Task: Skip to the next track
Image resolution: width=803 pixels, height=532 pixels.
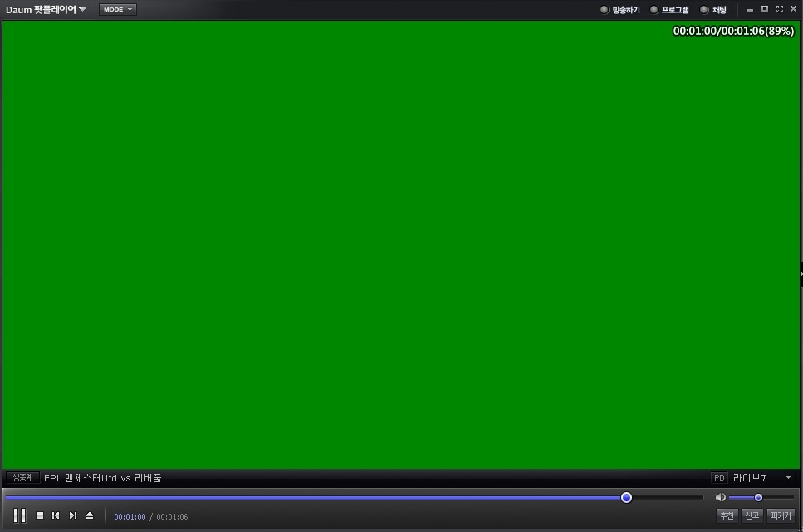Action: pyautogui.click(x=73, y=515)
